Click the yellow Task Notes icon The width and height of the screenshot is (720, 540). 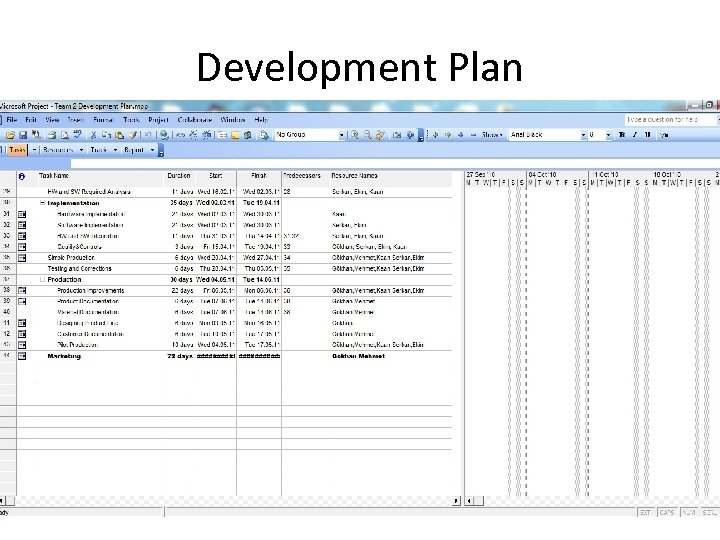tap(235, 135)
